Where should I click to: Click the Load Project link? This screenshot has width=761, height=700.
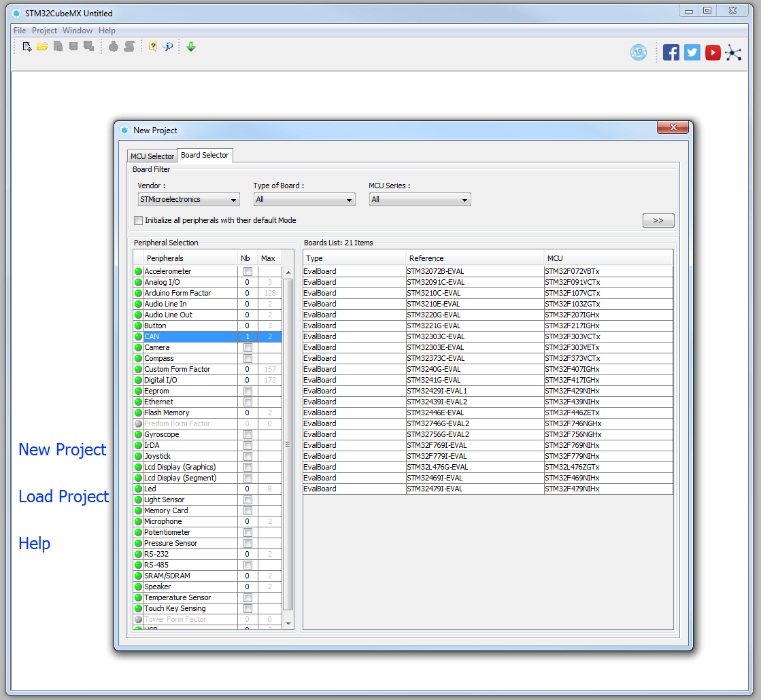coord(63,497)
